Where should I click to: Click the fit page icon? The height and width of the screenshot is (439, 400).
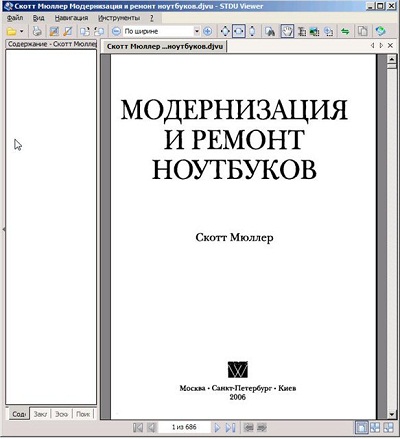click(225, 31)
